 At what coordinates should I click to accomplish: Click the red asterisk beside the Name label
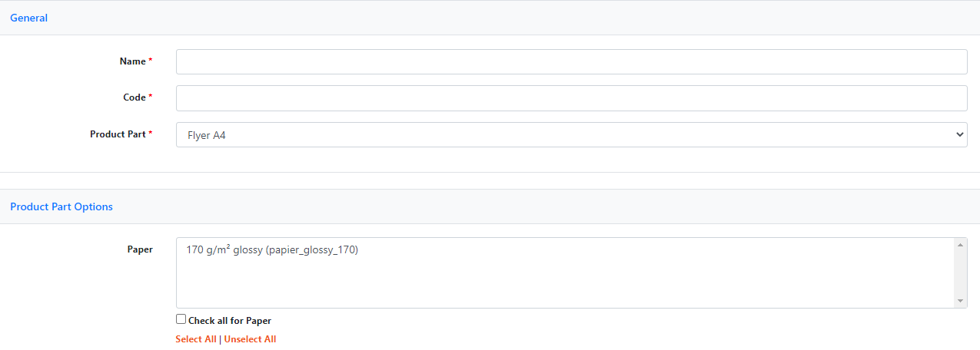(x=151, y=61)
